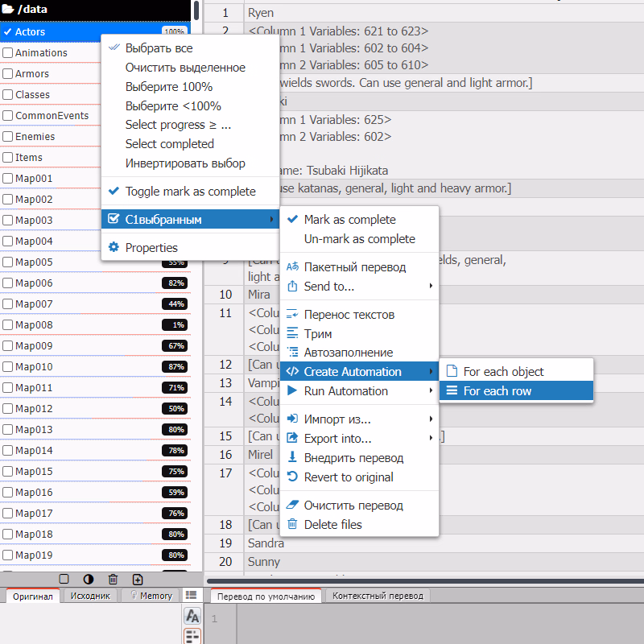Check the Animations checkbox

[8, 52]
